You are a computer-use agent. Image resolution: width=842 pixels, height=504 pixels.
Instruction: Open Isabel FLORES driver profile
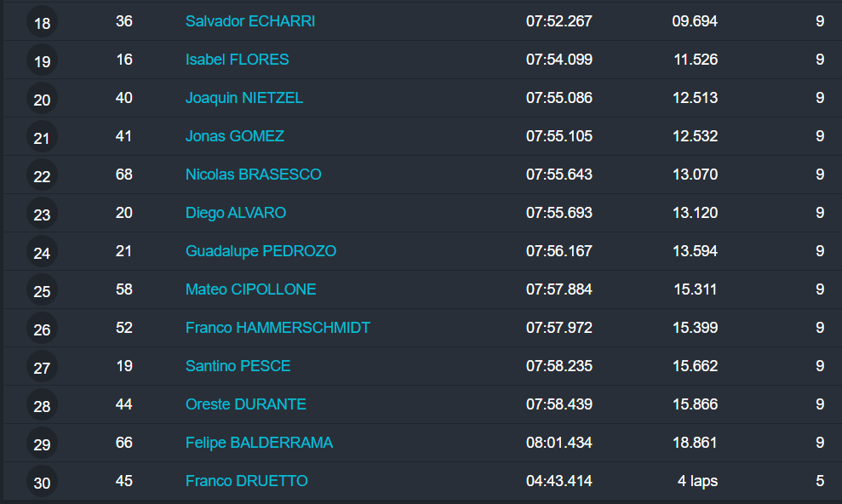click(x=237, y=60)
